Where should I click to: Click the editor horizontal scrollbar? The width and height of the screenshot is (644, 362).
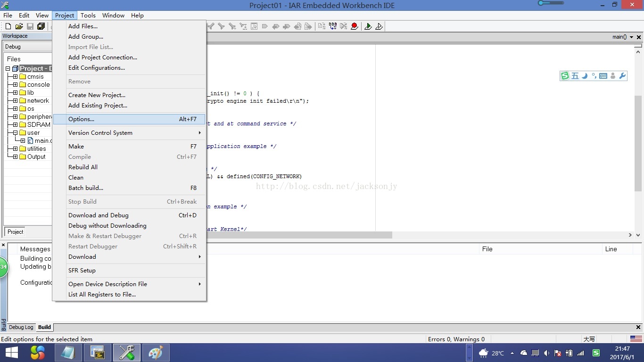pyautogui.click(x=300, y=235)
